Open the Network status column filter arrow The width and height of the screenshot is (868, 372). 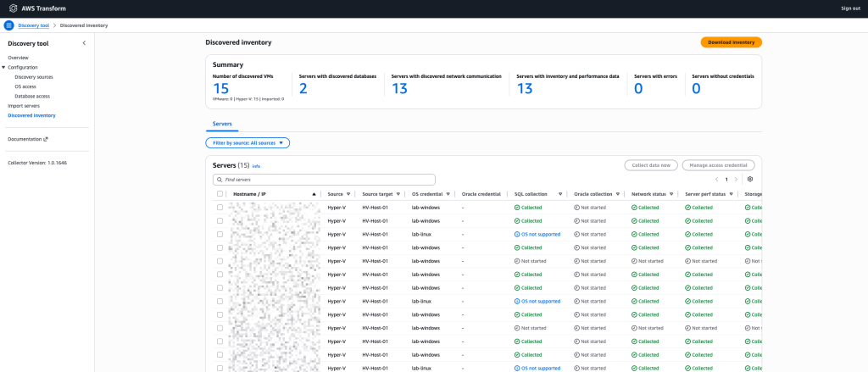[672, 194]
